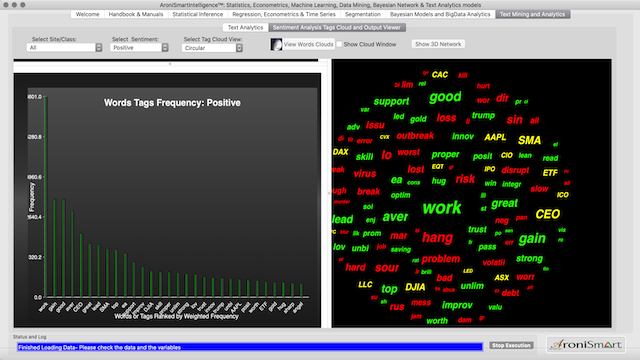Click the tallest bar in frequency chart
This screenshot has width=640, height=360.
coord(46,196)
